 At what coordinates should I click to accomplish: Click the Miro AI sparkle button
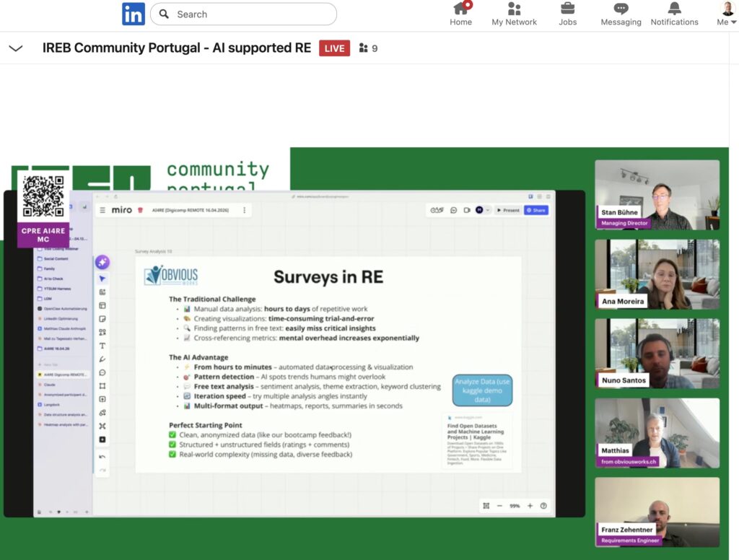102,262
